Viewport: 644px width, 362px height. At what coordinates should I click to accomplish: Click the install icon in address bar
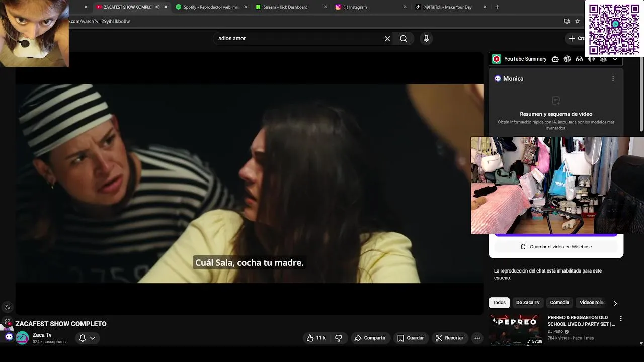pos(567,21)
